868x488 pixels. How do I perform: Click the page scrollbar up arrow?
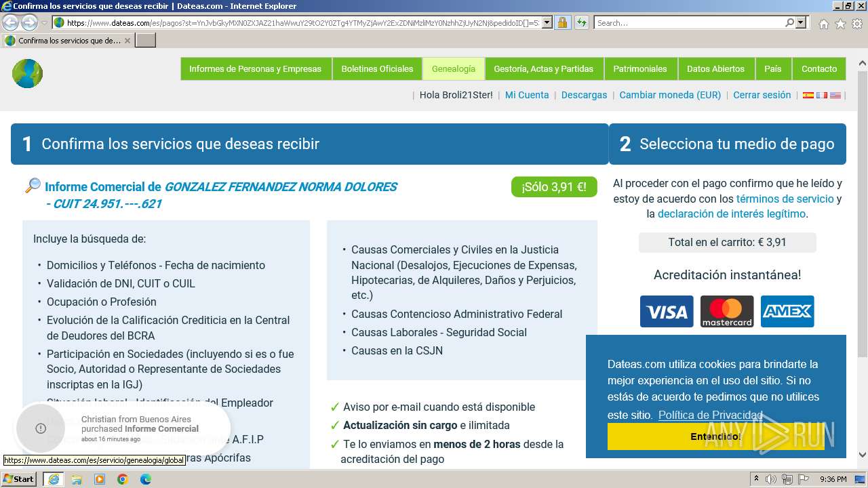point(863,63)
